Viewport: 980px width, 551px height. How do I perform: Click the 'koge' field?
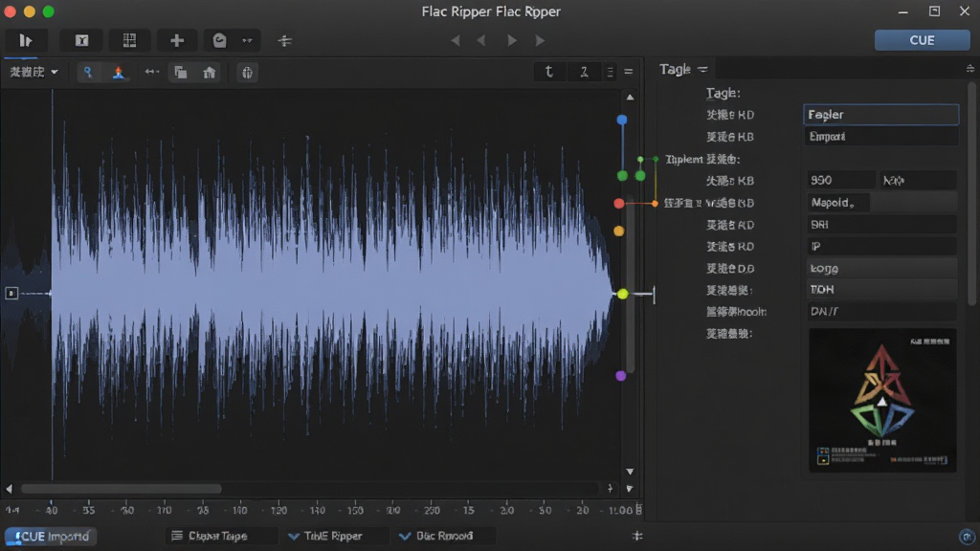coord(880,268)
